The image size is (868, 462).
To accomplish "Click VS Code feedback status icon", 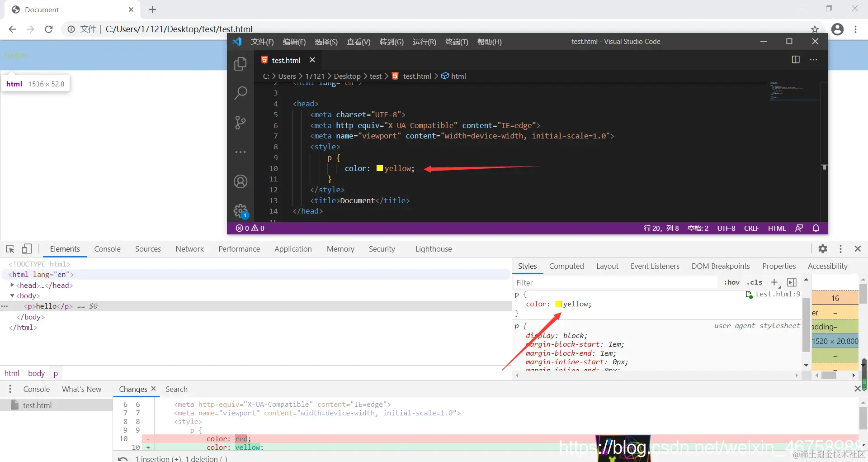I will pyautogui.click(x=799, y=228).
